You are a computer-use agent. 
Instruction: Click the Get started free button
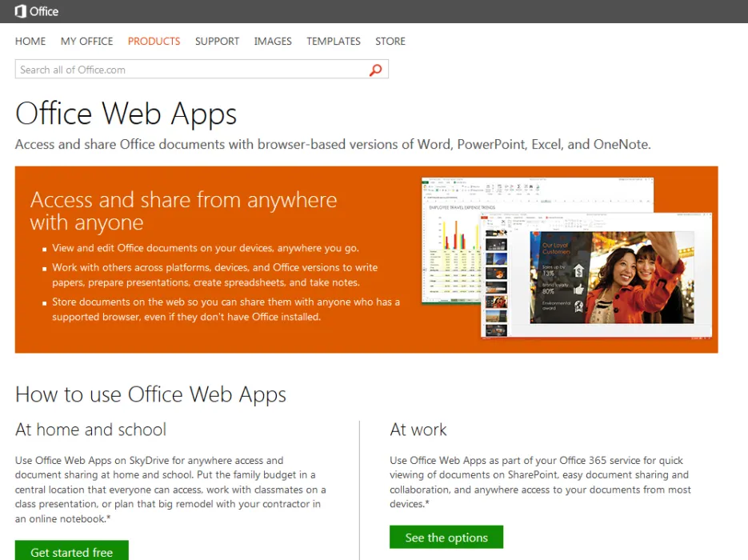[x=71, y=550]
